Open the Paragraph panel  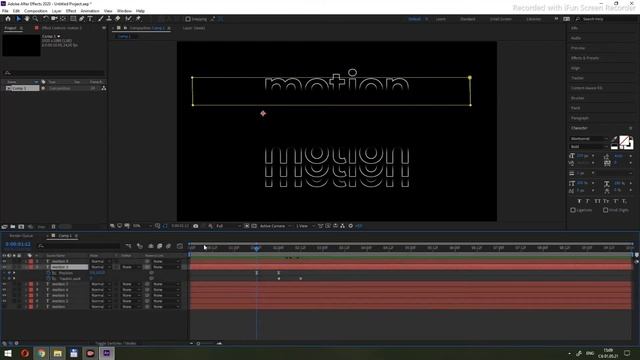[580, 118]
